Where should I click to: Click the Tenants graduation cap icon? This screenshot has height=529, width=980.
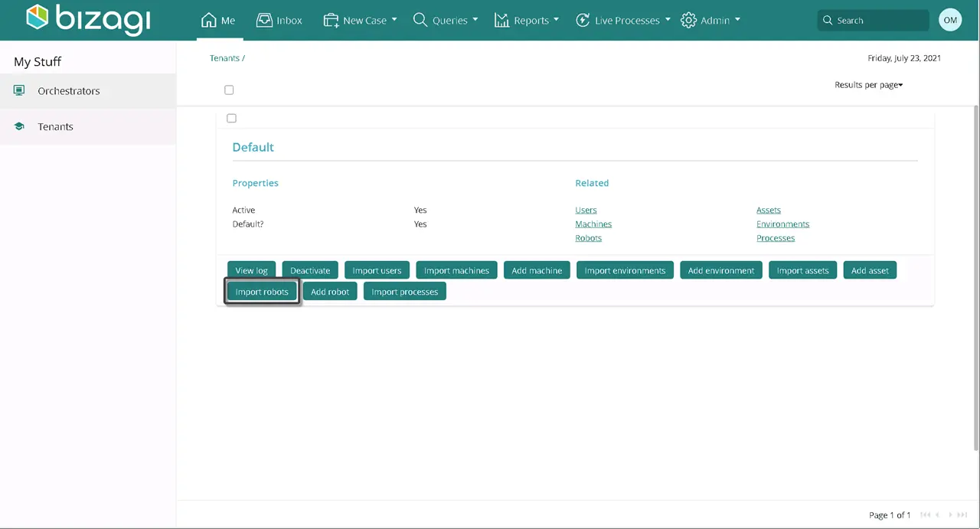19,126
